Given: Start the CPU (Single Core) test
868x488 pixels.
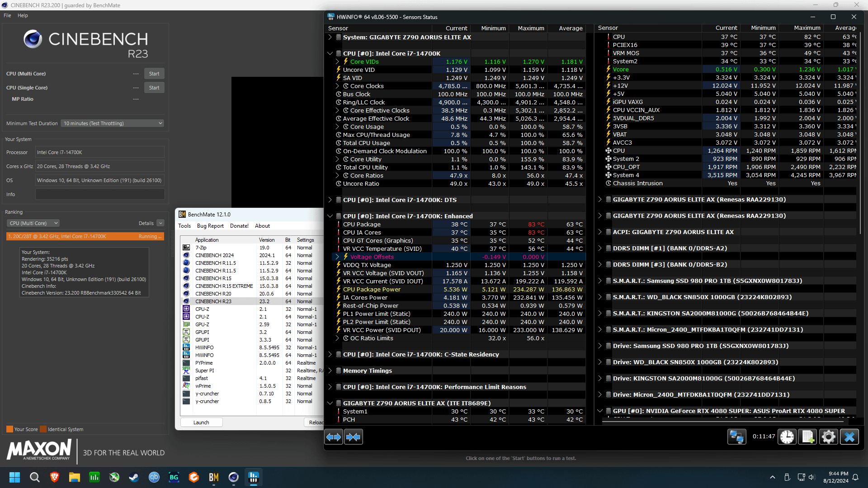Looking at the screenshot, I should pyautogui.click(x=154, y=88).
